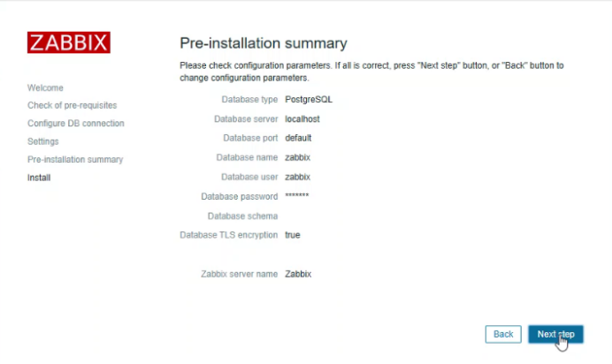Click Pre-installation summary sidebar item
The width and height of the screenshot is (612, 364).
tap(75, 160)
